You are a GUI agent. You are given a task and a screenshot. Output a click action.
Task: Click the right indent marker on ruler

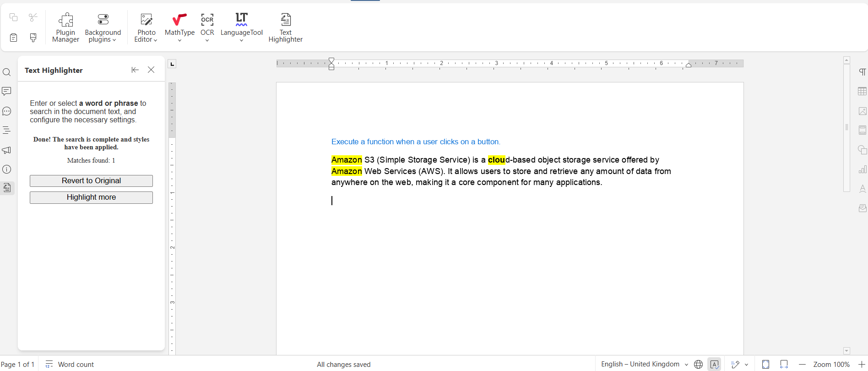point(689,65)
